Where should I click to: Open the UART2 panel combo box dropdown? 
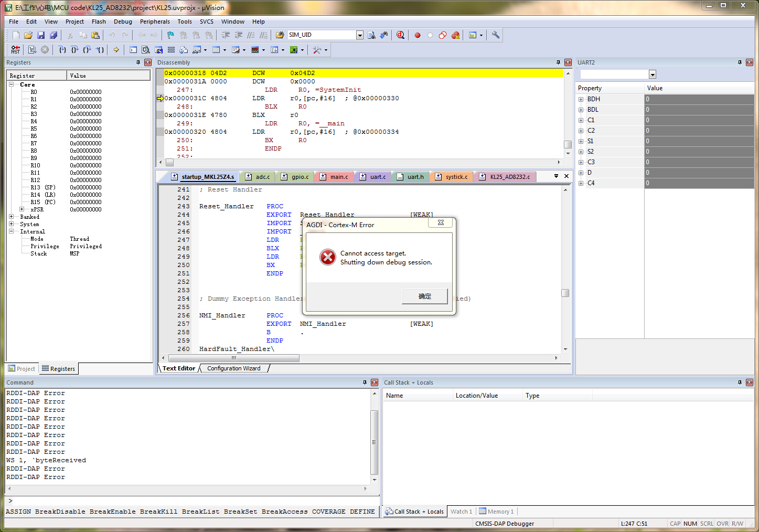(653, 75)
